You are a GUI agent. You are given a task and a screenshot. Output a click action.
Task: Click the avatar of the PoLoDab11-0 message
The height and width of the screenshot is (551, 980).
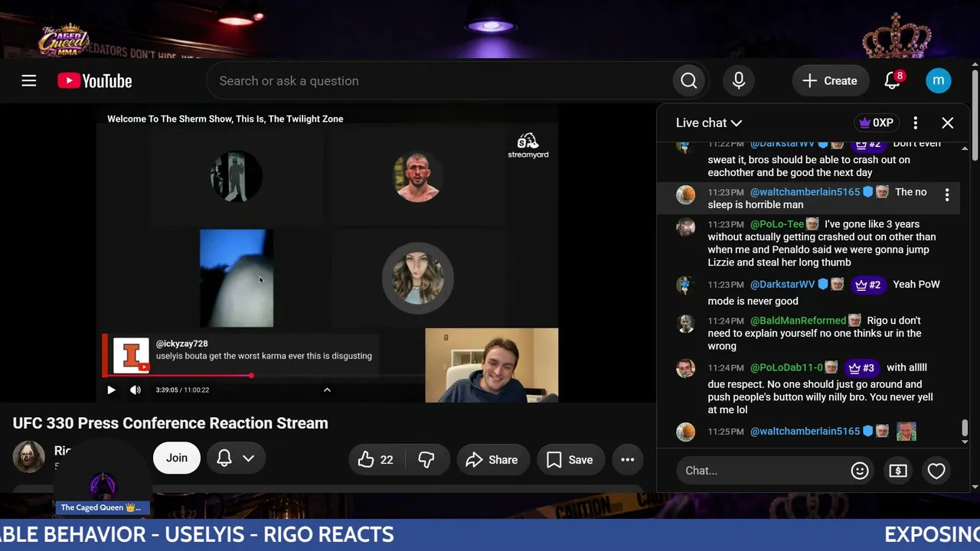coord(686,368)
